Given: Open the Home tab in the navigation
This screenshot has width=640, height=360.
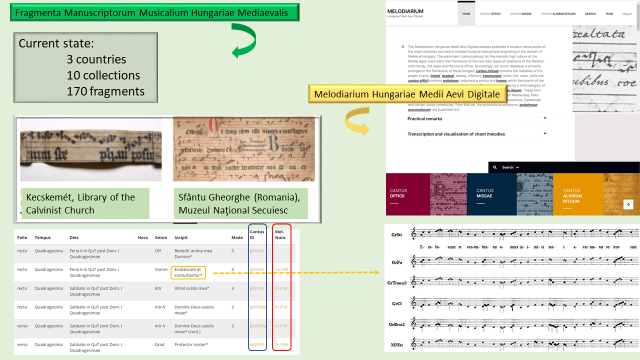Looking at the screenshot, I should point(466,13).
